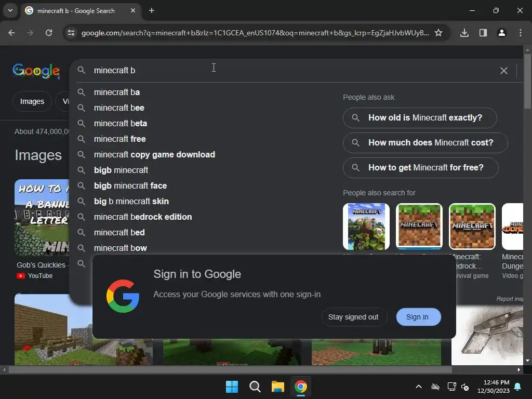Go back to the previous page
Image resolution: width=532 pixels, height=399 pixels.
(x=11, y=33)
